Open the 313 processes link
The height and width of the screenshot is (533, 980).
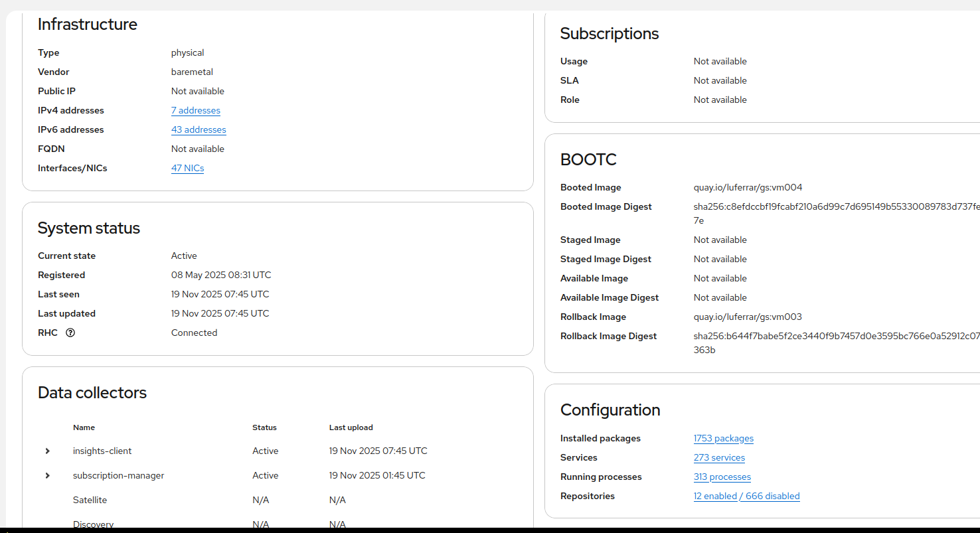point(722,477)
